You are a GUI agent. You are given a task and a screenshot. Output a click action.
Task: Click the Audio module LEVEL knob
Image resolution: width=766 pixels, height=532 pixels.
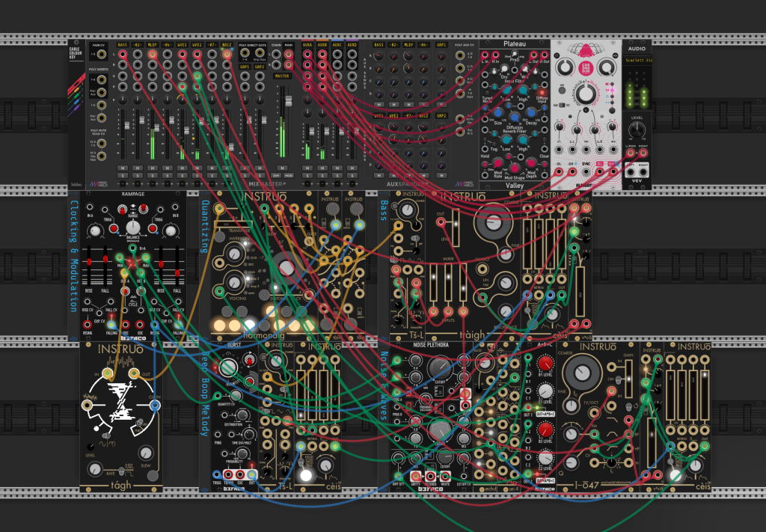(x=637, y=130)
